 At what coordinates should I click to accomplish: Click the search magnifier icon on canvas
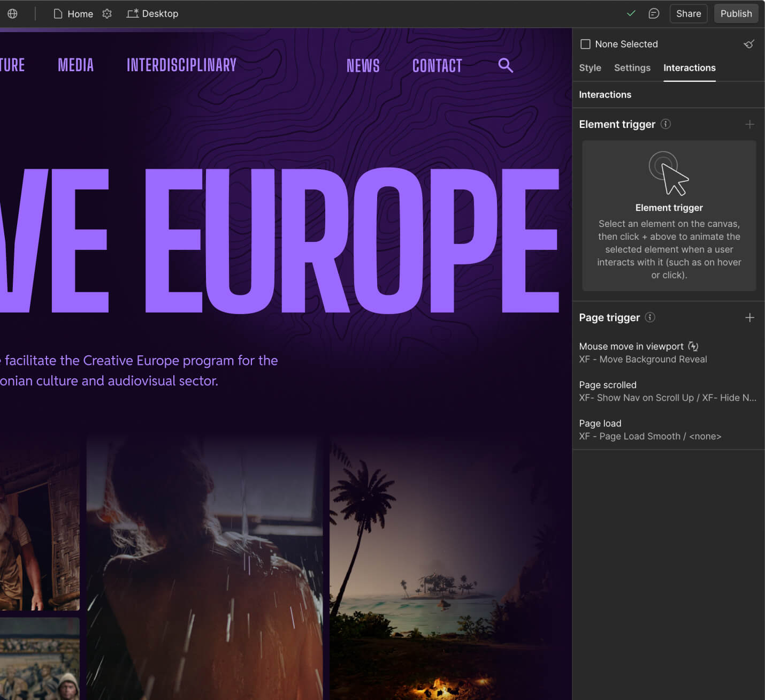coord(506,65)
